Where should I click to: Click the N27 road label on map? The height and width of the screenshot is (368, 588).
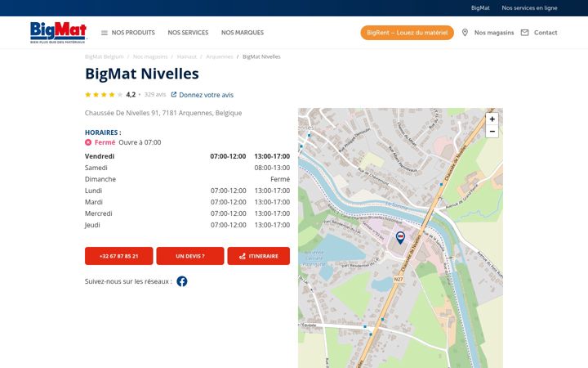pos(399,280)
